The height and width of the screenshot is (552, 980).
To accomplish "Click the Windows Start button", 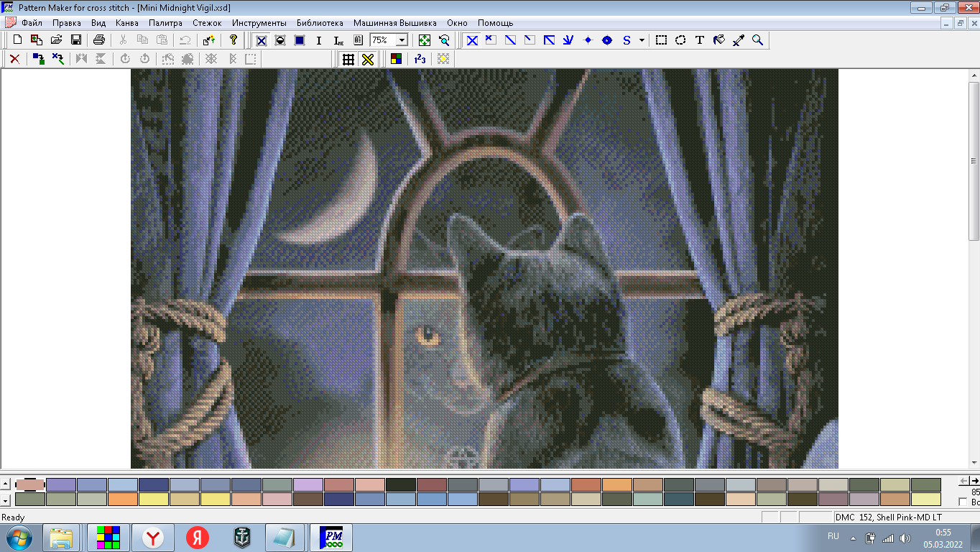I will pos(18,537).
